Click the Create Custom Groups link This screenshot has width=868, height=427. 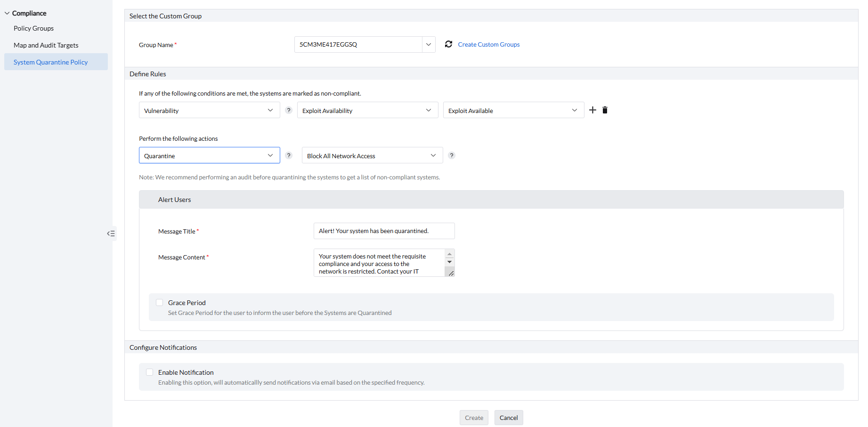pyautogui.click(x=488, y=45)
